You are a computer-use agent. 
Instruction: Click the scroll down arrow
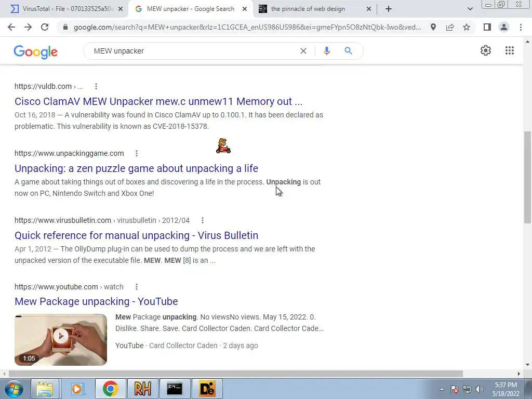coord(527,365)
